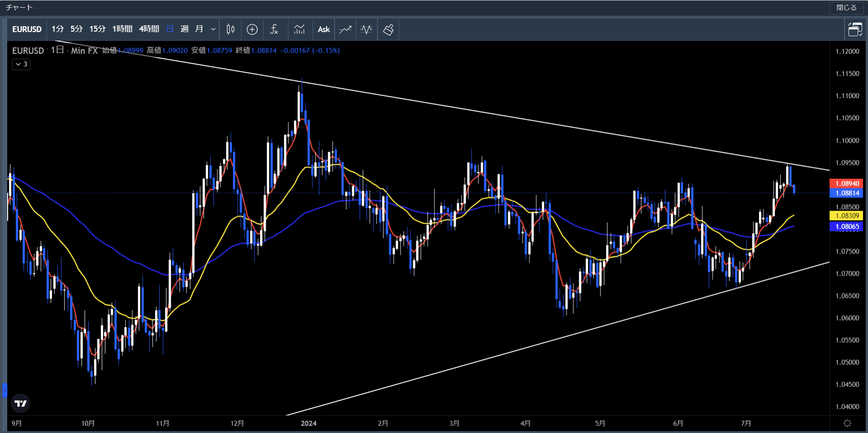Click the compare/add symbol plus icon

coord(252,29)
